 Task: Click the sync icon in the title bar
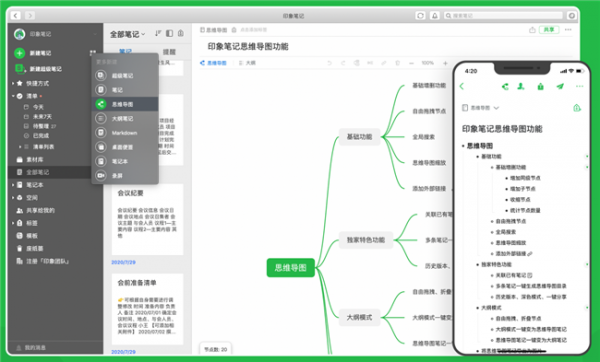click(420, 15)
